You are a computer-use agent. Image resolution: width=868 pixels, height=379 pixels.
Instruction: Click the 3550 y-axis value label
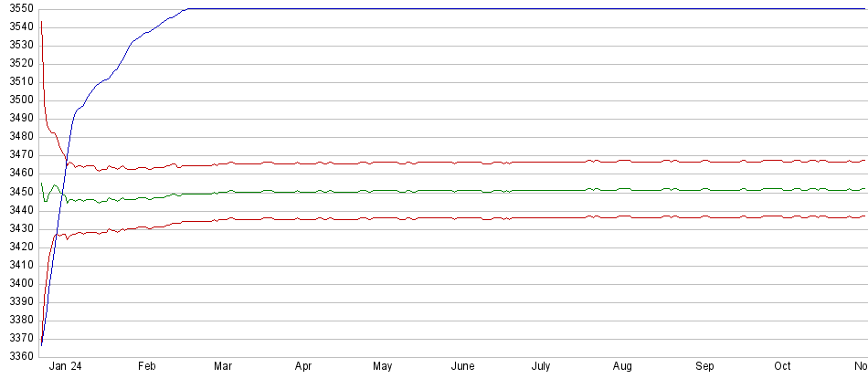coord(19,9)
